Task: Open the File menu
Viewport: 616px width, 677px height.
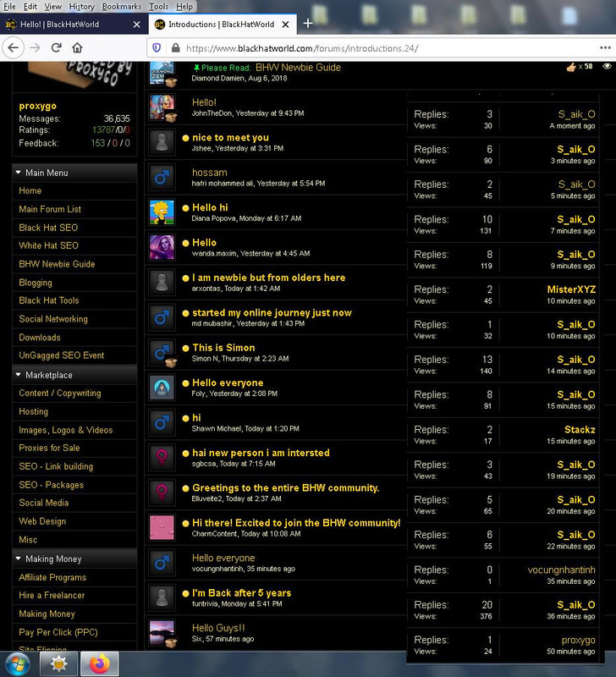Action: click(9, 7)
